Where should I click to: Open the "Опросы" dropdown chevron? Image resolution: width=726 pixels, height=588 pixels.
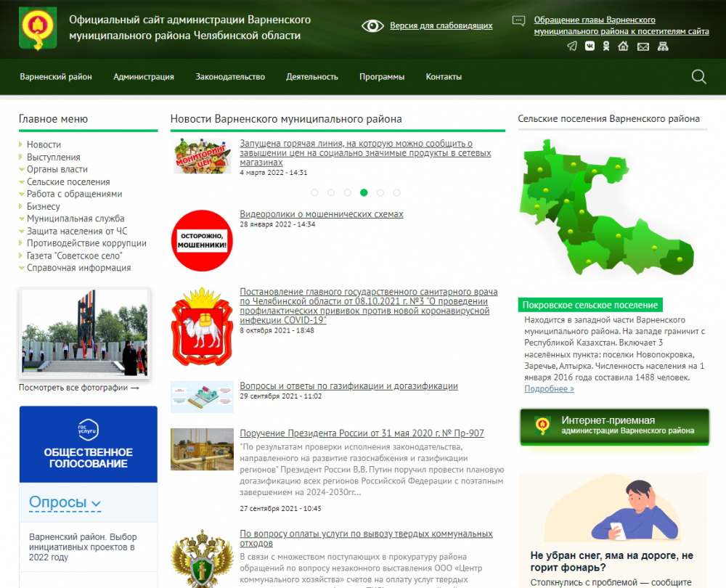[97, 503]
